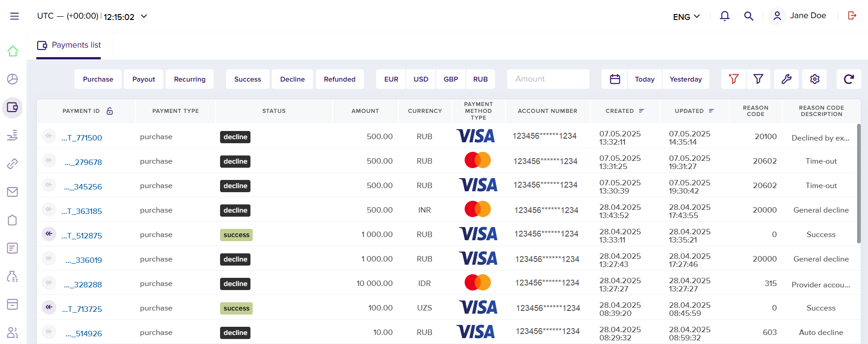The height and width of the screenshot is (344, 868).
Task: Open payment ..._336019
Action: (x=84, y=260)
